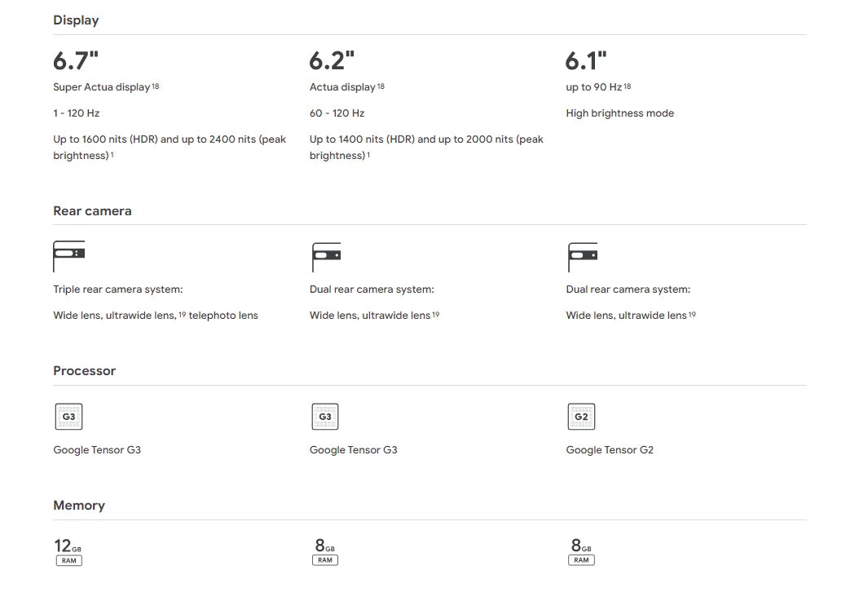Click the 12 GB RAM icon
The width and height of the screenshot is (868, 610).
tap(68, 551)
